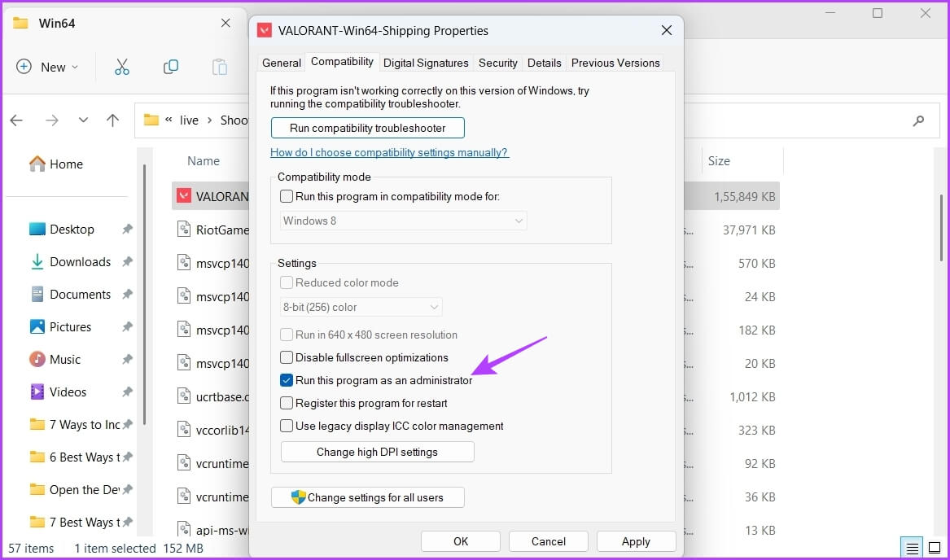This screenshot has width=950, height=560.
Task: Switch to details view icon in status bar
Action: [912, 549]
